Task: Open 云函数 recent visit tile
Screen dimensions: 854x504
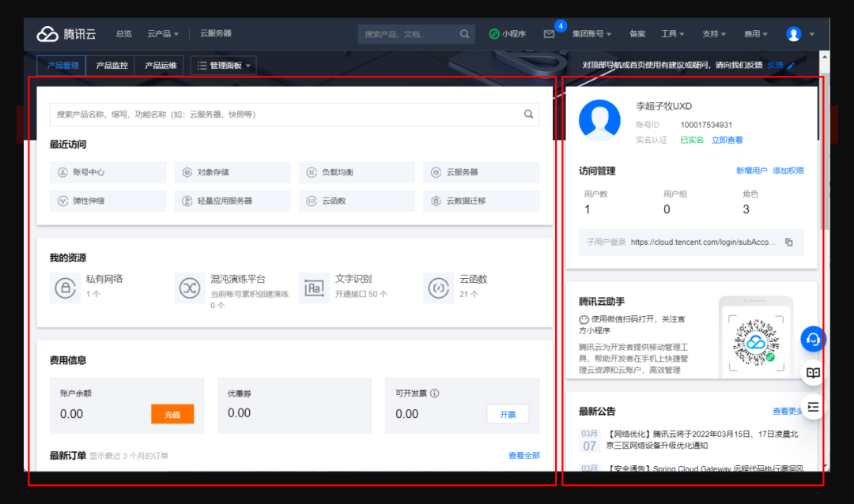Action: 357,201
